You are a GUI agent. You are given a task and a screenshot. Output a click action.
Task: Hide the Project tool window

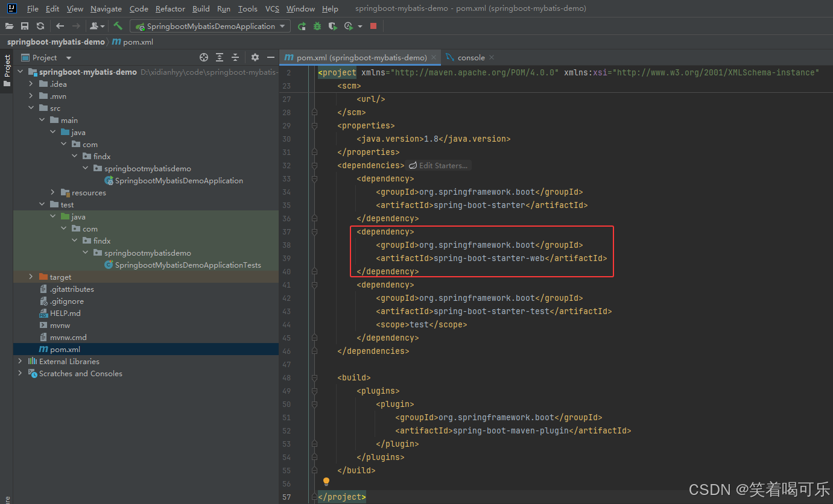(271, 57)
